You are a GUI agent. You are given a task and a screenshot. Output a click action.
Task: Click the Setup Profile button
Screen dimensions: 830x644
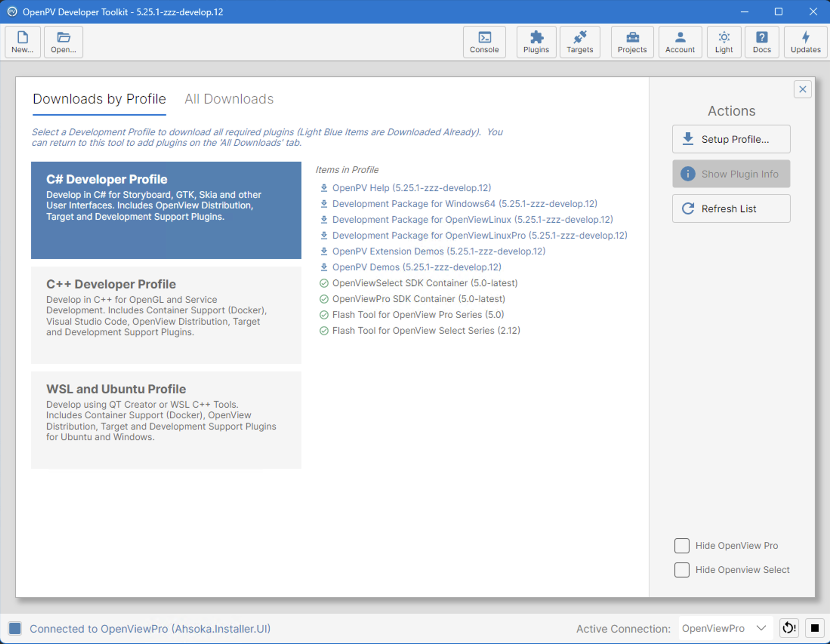(x=731, y=139)
